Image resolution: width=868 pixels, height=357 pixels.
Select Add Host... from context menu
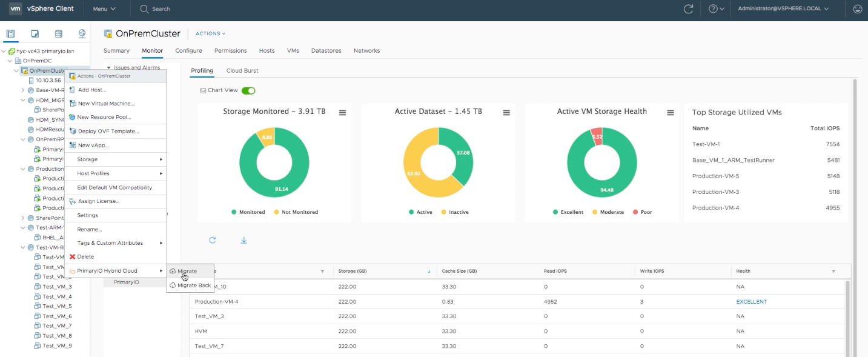coord(116,90)
